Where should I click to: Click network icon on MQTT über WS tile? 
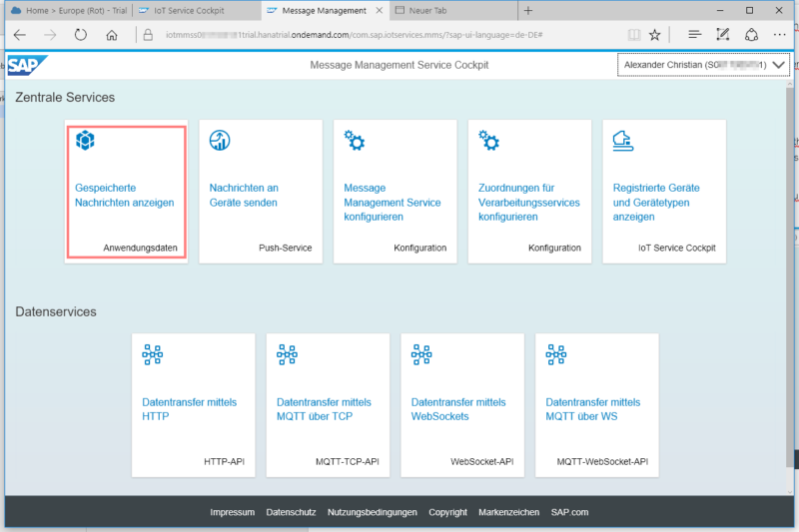[x=556, y=355]
